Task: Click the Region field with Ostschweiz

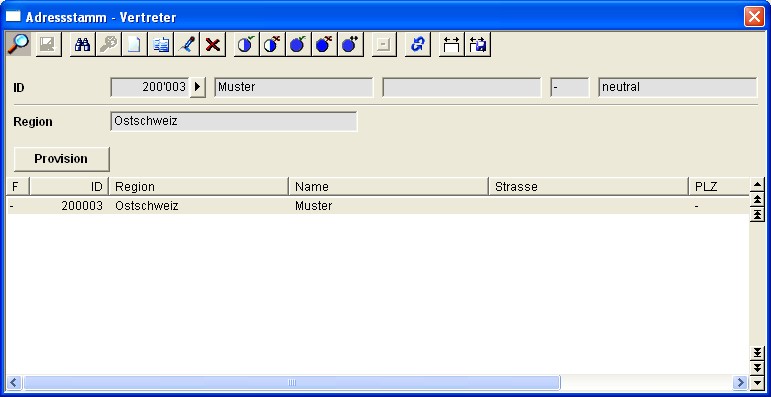Action: [234, 122]
